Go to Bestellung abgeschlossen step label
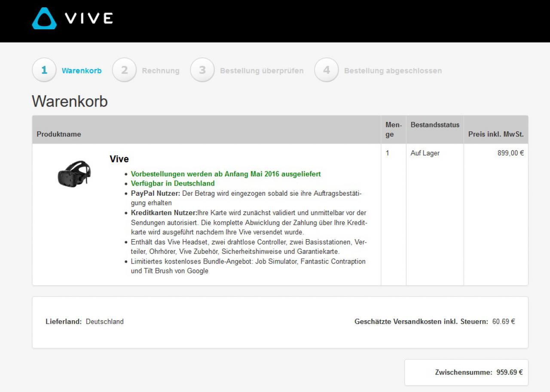550x392 pixels. (x=393, y=71)
